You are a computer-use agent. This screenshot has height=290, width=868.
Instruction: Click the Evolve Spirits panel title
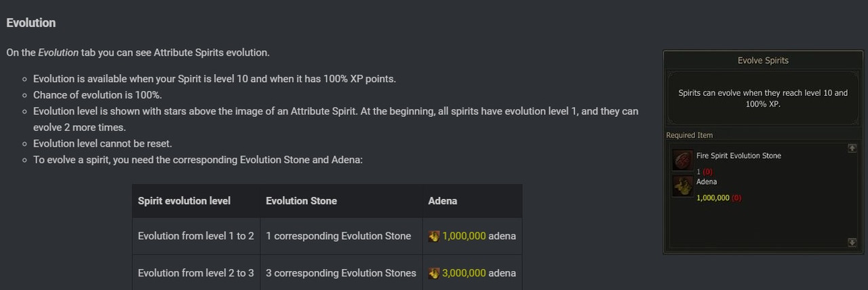[763, 60]
